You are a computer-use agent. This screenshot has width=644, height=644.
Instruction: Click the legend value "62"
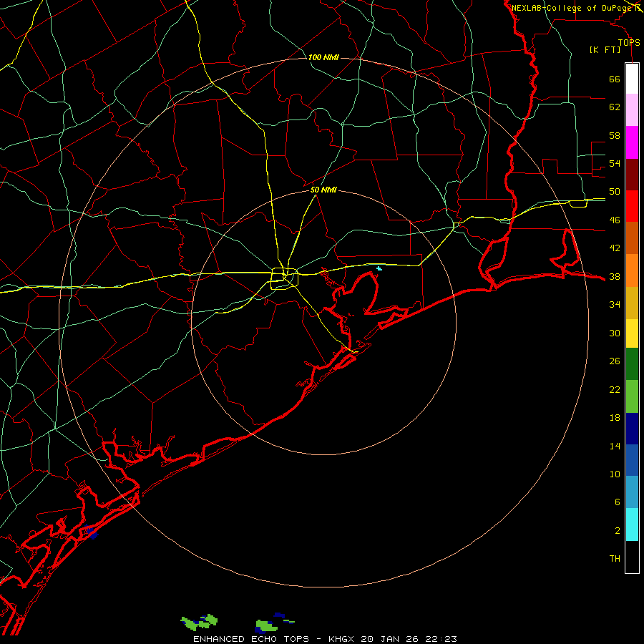[615, 107]
